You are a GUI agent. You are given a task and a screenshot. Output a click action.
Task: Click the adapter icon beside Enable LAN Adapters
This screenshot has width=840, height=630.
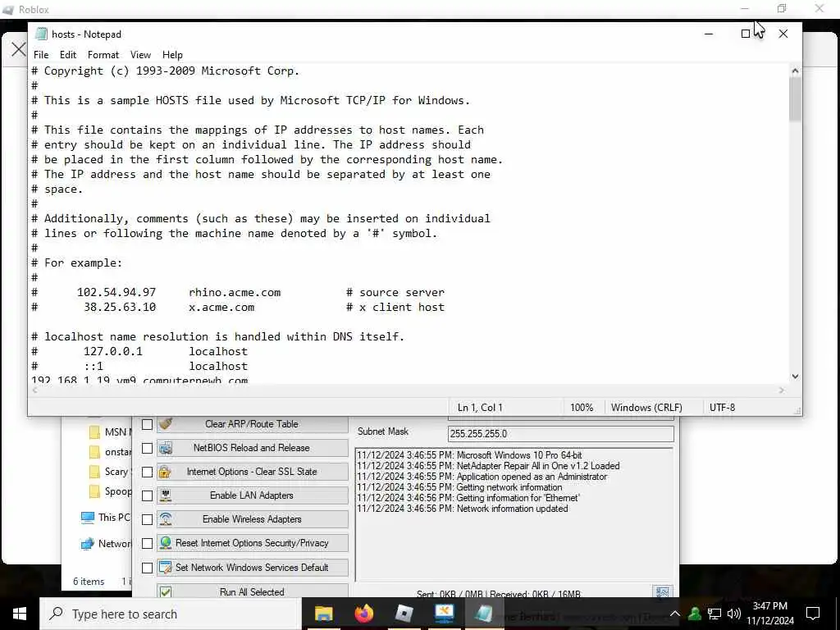(166, 495)
